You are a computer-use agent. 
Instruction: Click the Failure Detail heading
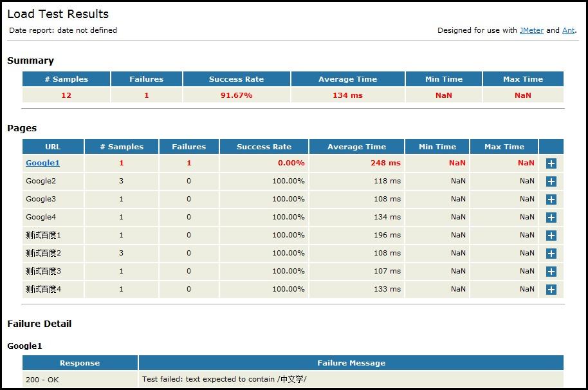coord(39,324)
